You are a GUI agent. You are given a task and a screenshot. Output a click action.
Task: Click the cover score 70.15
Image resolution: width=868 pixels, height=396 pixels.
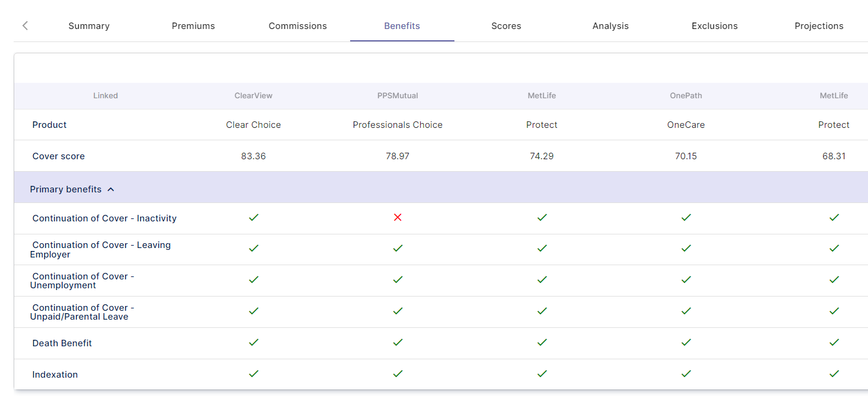[686, 156]
